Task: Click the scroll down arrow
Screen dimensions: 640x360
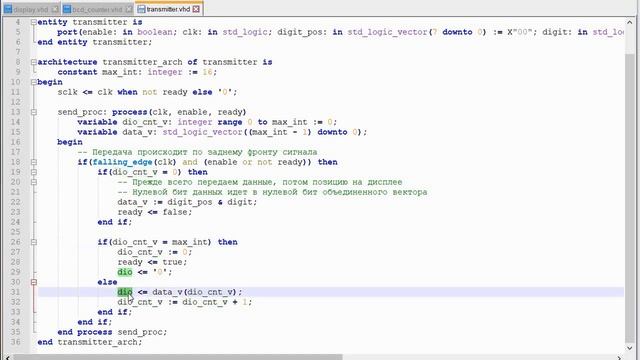Action: (x=630, y=348)
